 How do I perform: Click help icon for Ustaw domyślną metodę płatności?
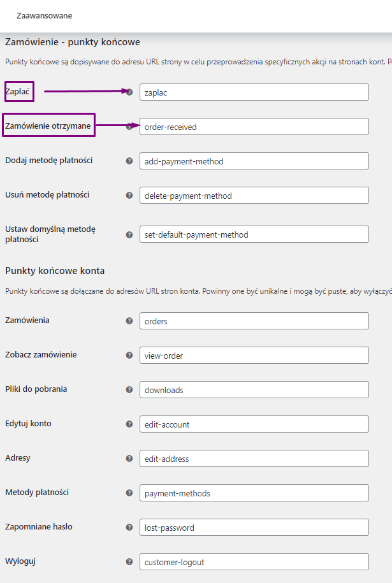click(x=129, y=234)
